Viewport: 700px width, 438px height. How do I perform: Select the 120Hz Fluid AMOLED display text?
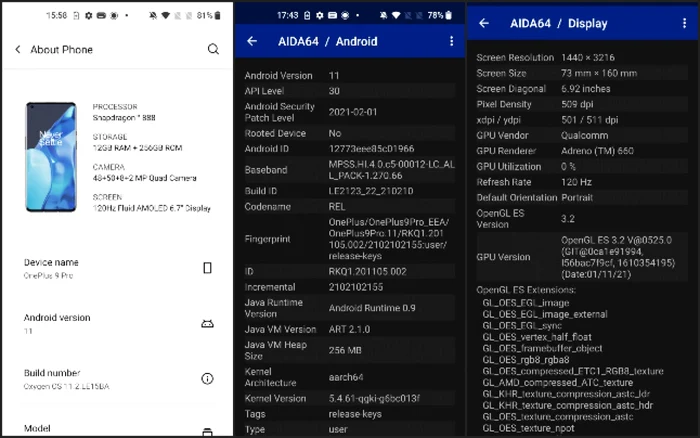pos(152,208)
